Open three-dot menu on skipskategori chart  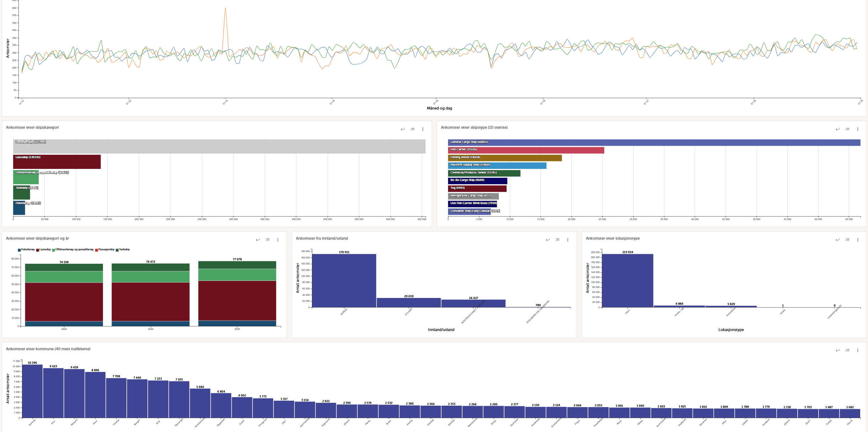click(x=423, y=129)
